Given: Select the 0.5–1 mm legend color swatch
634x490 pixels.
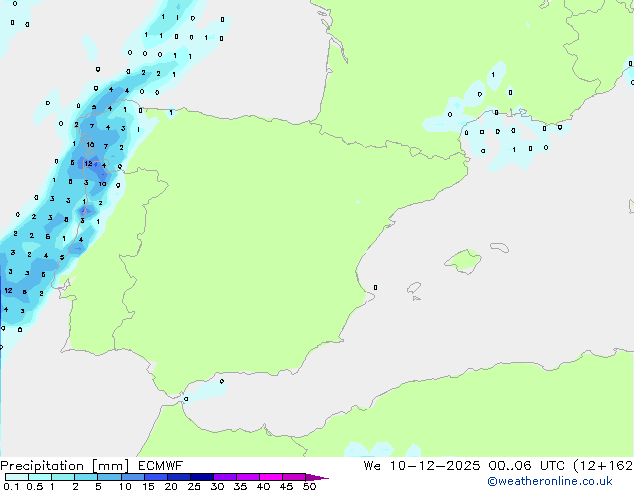Looking at the screenshot, I should 40,477.
